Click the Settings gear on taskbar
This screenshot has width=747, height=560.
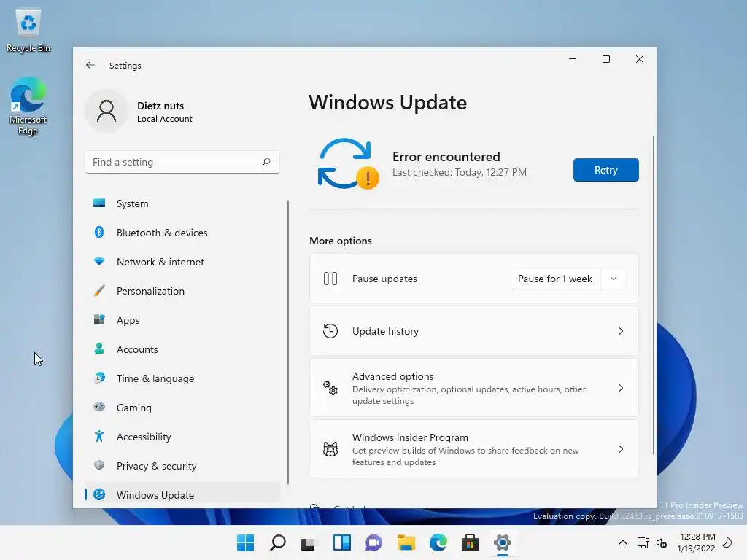pos(502,542)
